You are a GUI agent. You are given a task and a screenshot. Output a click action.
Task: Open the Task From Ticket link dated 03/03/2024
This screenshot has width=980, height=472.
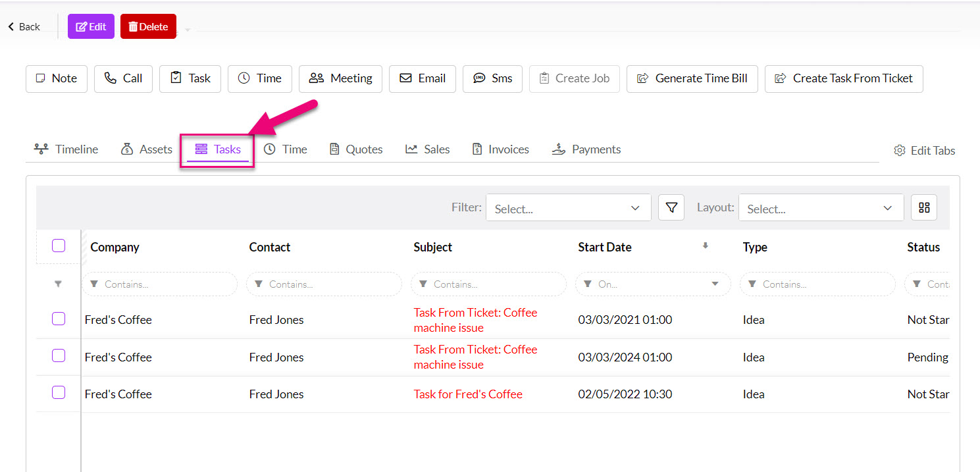(475, 357)
